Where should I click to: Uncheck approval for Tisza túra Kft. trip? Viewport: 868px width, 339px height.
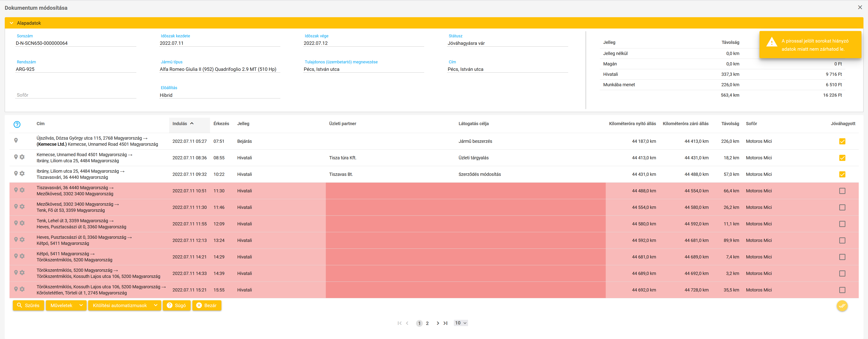point(842,158)
